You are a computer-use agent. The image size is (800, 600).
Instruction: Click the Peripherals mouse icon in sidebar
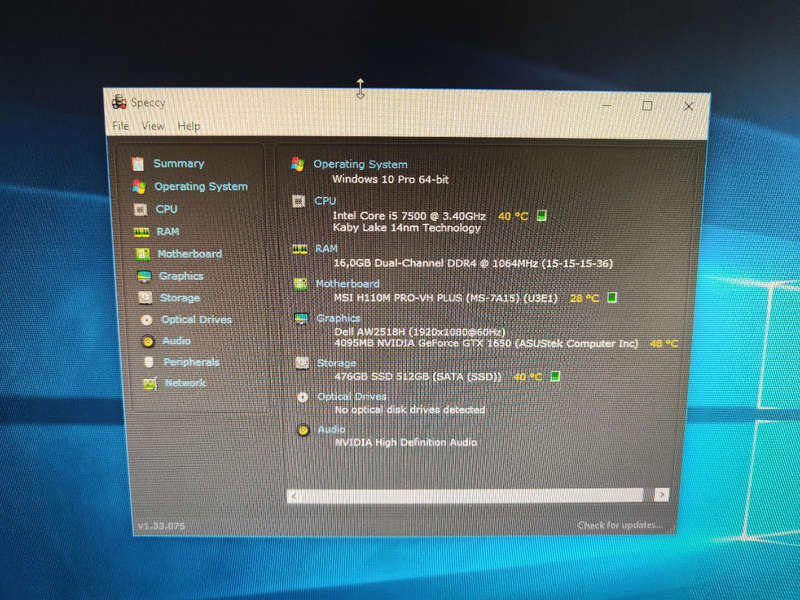149,362
